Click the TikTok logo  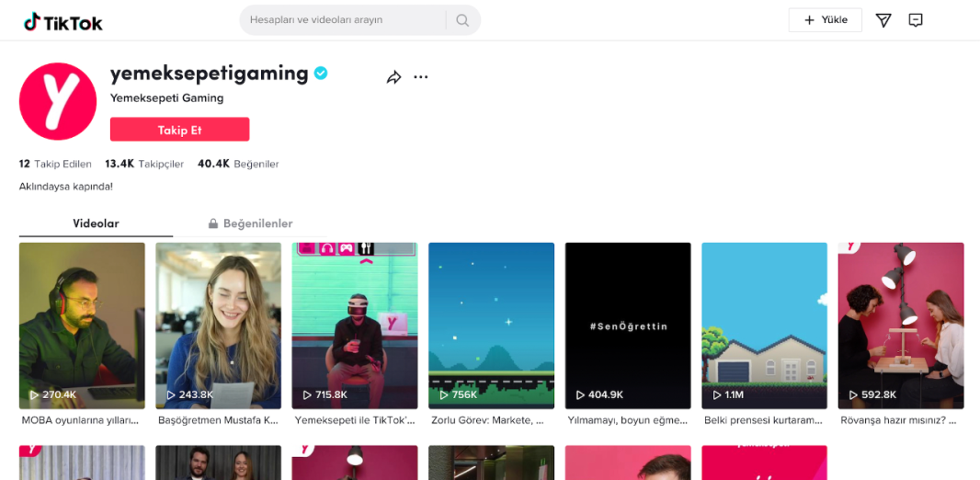(x=63, y=22)
